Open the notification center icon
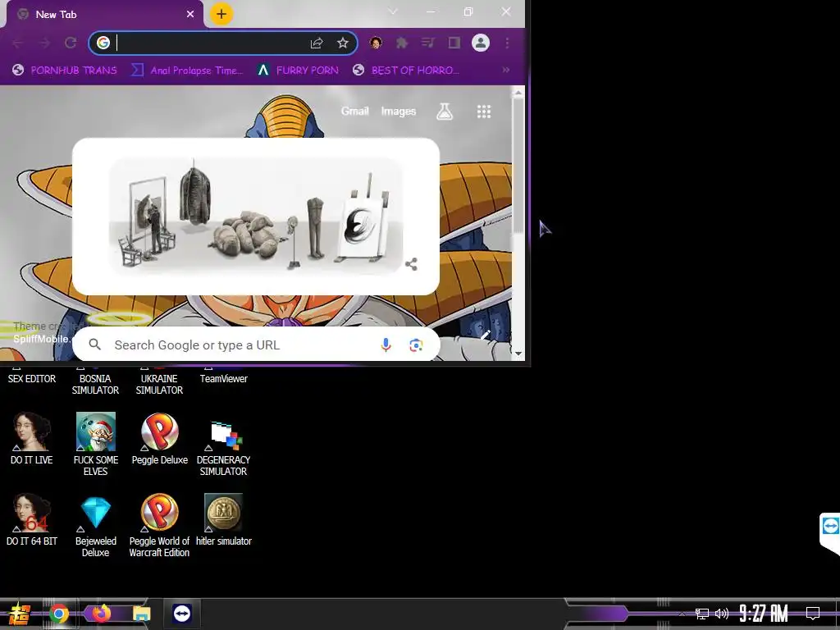840x630 pixels. pos(813,614)
